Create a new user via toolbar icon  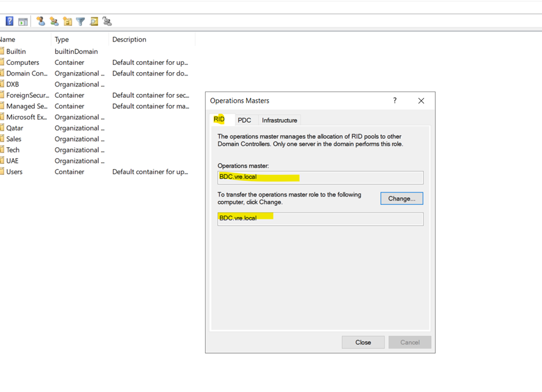(x=41, y=22)
